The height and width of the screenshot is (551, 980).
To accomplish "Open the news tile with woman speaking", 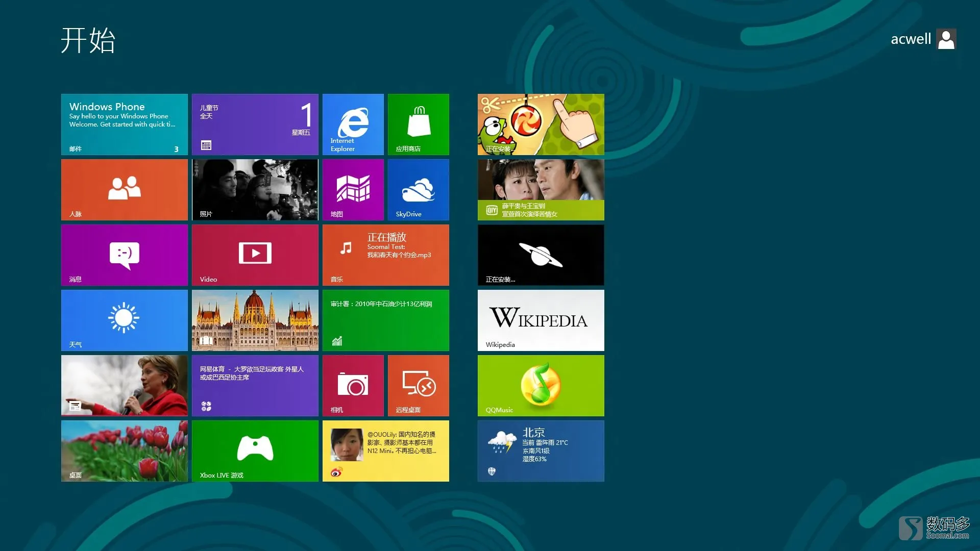I will point(125,386).
